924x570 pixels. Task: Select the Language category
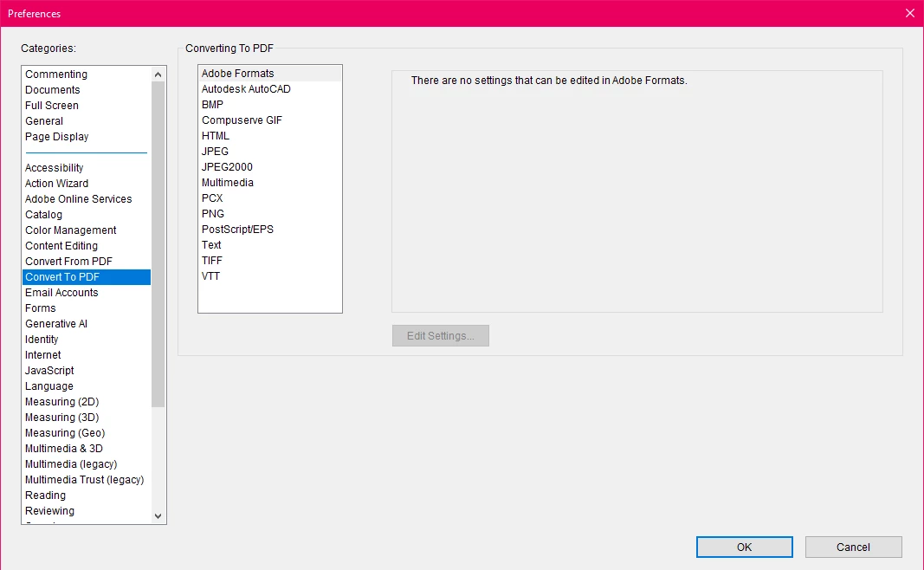(87, 386)
